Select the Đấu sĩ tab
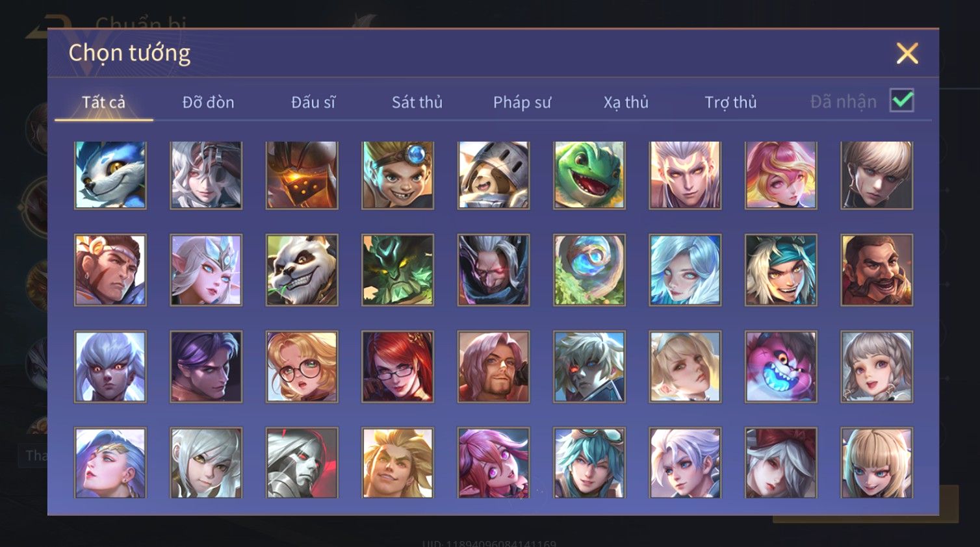The image size is (980, 547). [313, 102]
